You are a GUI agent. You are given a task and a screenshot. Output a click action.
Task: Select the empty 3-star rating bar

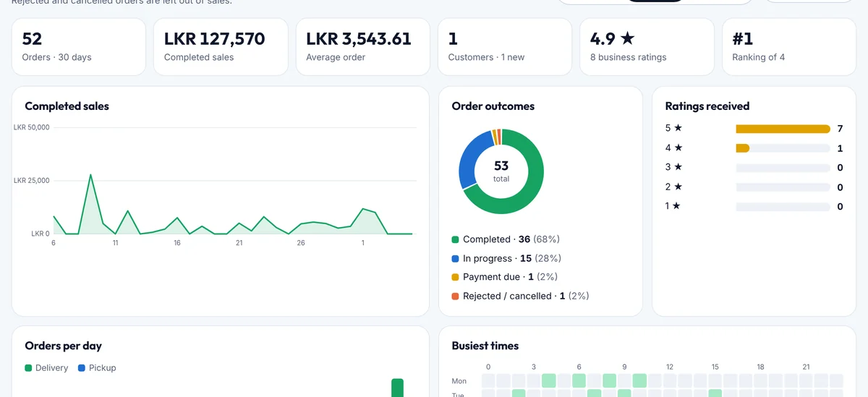(783, 168)
